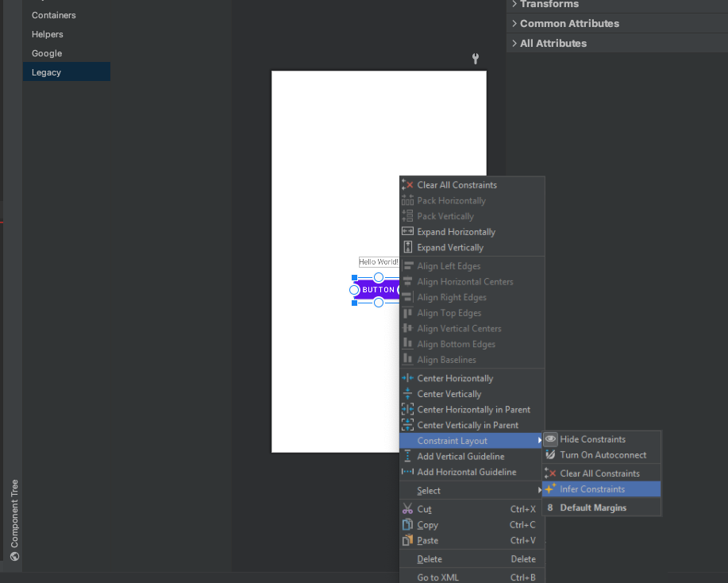Click the Copy clipboard icon
Viewport: 728px width, 583px height.
click(407, 524)
